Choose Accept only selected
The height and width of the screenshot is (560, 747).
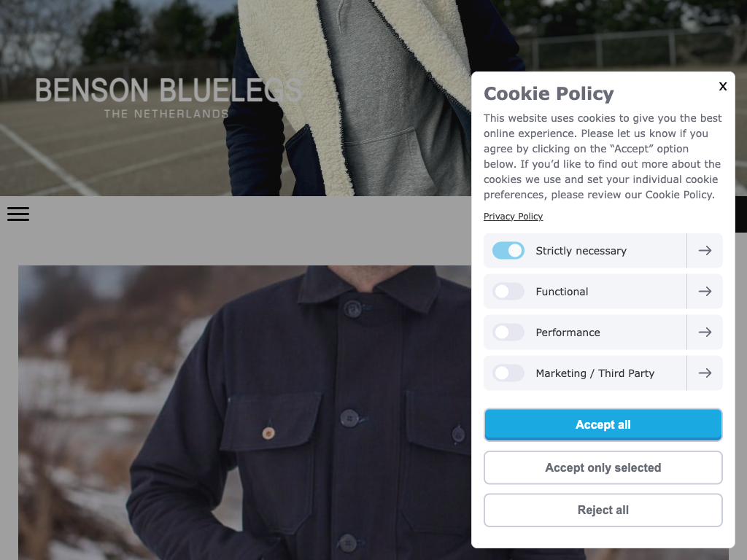pos(603,467)
